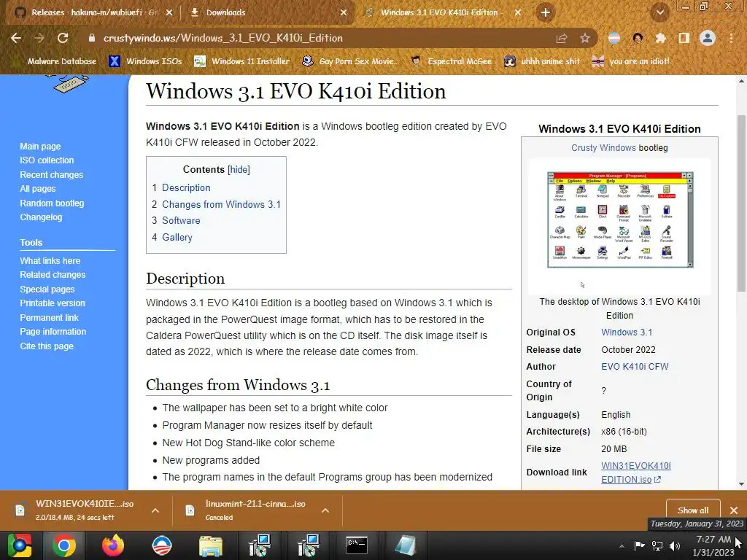
Task: Click the volume speaker tray icon
Action: (x=675, y=546)
